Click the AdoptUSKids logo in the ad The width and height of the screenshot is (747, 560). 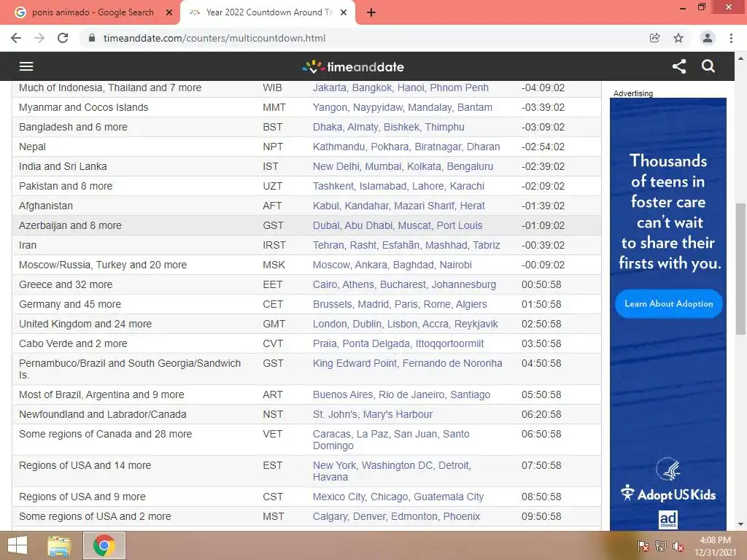(668, 494)
